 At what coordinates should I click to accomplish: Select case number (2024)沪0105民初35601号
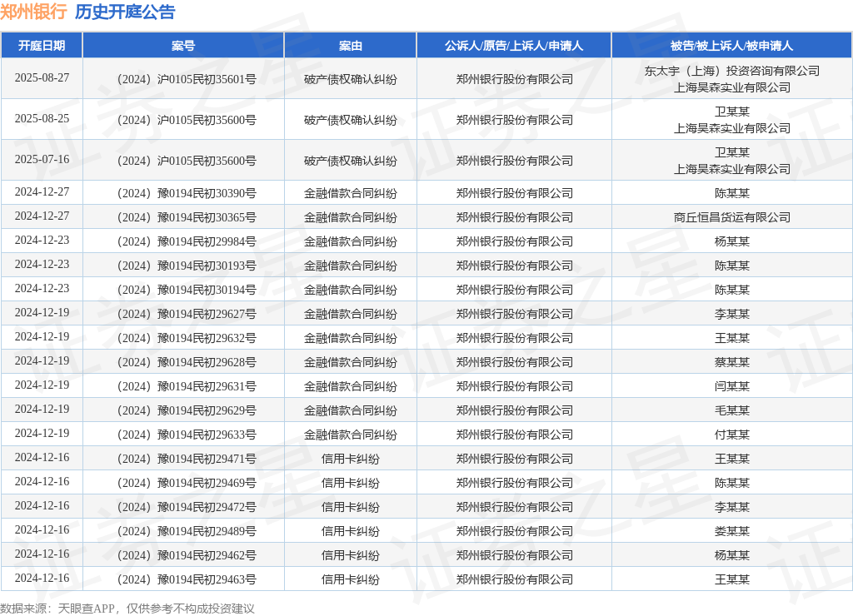183,79
